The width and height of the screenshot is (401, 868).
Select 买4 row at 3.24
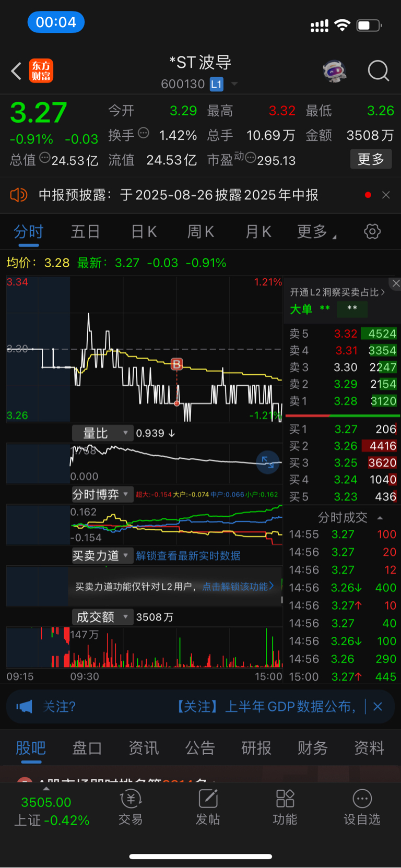[343, 480]
